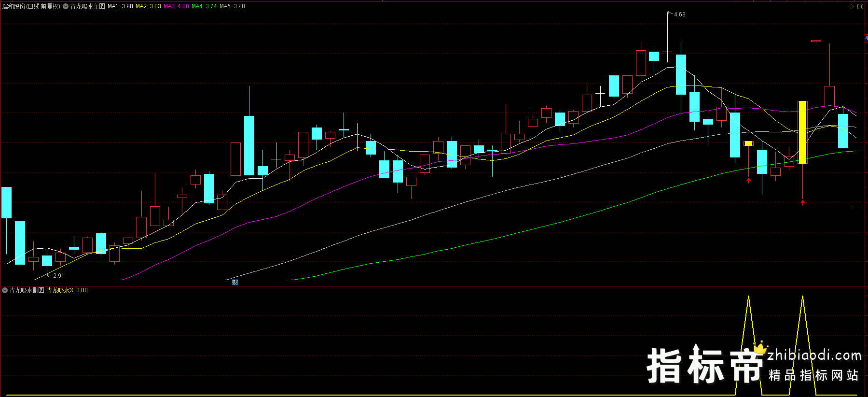The height and width of the screenshot is (397, 868).
Task: Click the 4.68 high price label
Action: pos(679,14)
